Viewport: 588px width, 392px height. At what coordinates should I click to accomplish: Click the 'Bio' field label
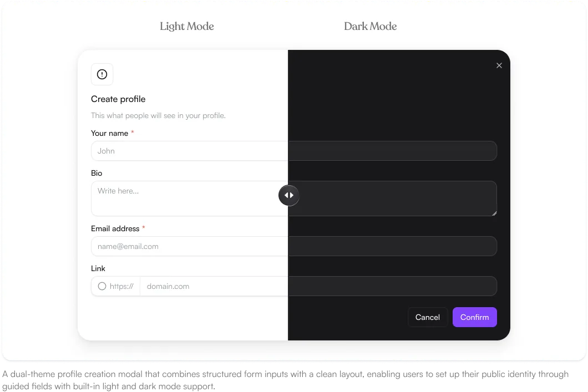[97, 173]
